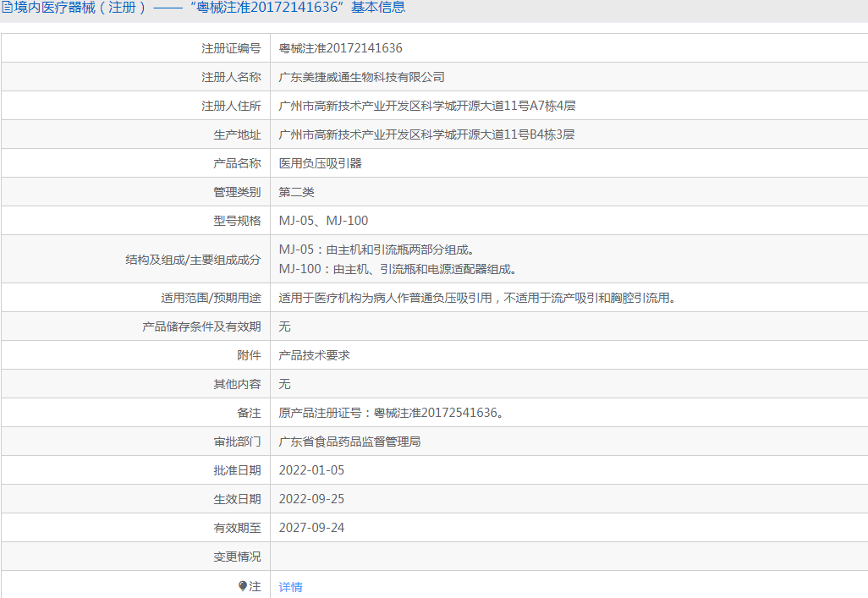Click the 产品名称 row label

237,163
